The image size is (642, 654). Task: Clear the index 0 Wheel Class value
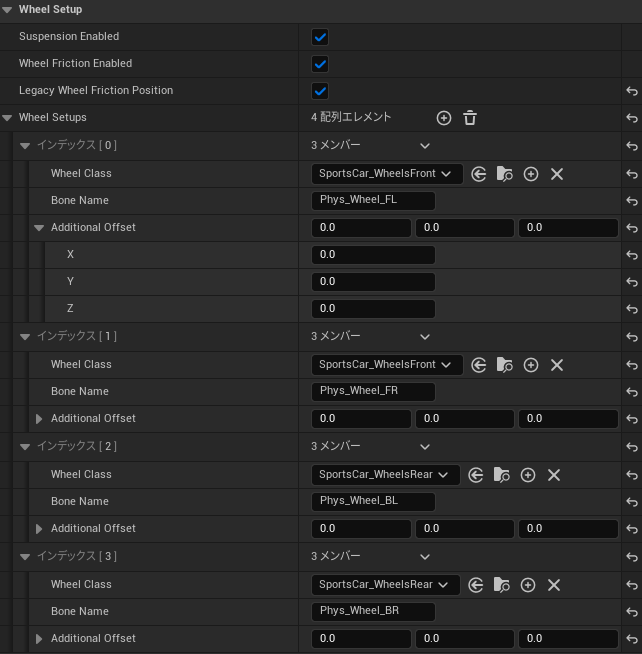click(x=557, y=174)
